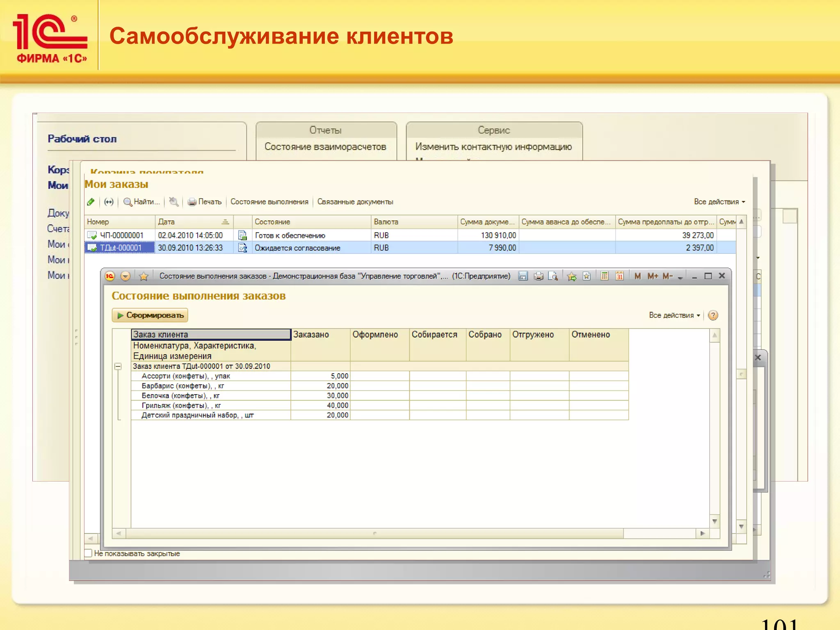
Task: Click the print preview magnifier icon
Action: (x=553, y=276)
